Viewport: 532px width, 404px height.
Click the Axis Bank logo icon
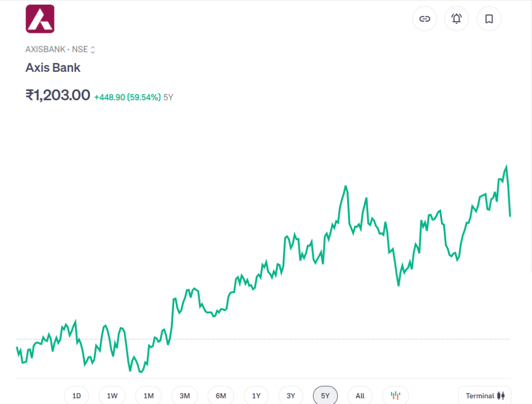click(40, 19)
